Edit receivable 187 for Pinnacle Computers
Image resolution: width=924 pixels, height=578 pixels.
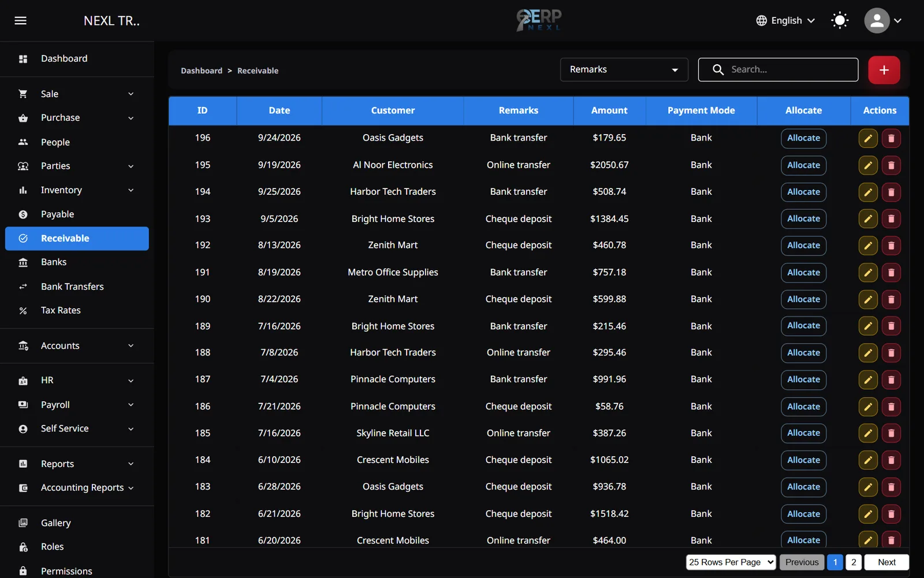tap(868, 380)
